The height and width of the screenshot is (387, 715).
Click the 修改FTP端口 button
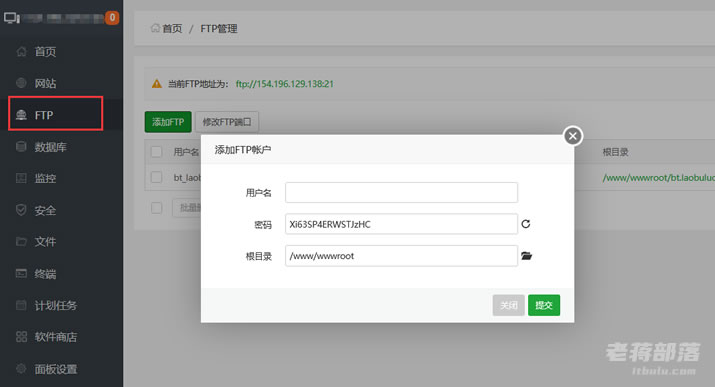[227, 122]
